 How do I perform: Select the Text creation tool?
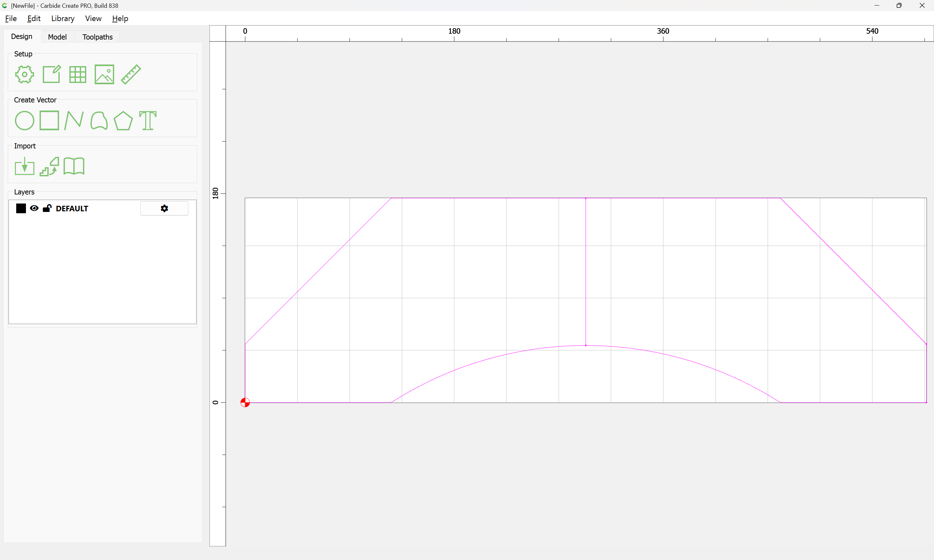[x=148, y=121]
